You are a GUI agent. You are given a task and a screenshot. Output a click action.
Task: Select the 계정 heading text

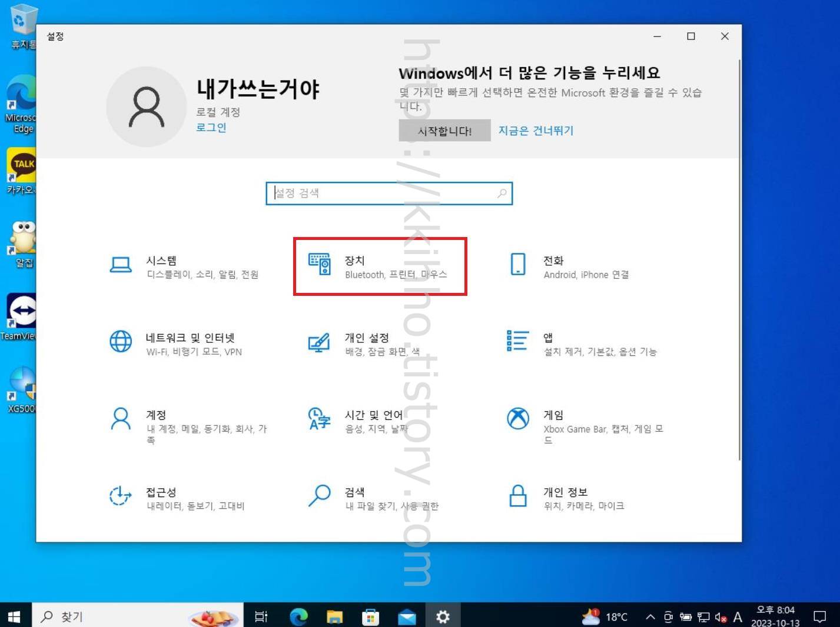click(x=156, y=415)
